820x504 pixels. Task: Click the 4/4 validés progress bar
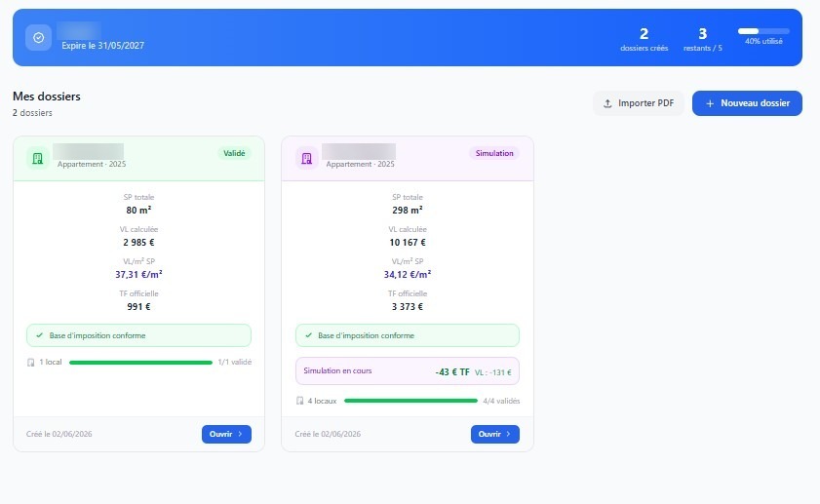pyautogui.click(x=411, y=401)
